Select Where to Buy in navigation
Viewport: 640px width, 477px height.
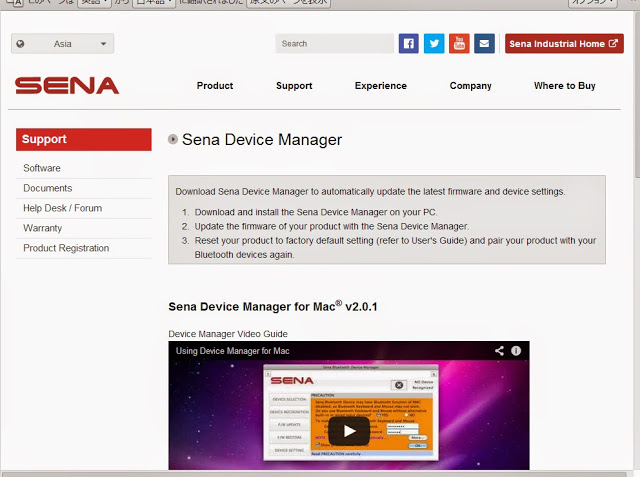coord(564,86)
